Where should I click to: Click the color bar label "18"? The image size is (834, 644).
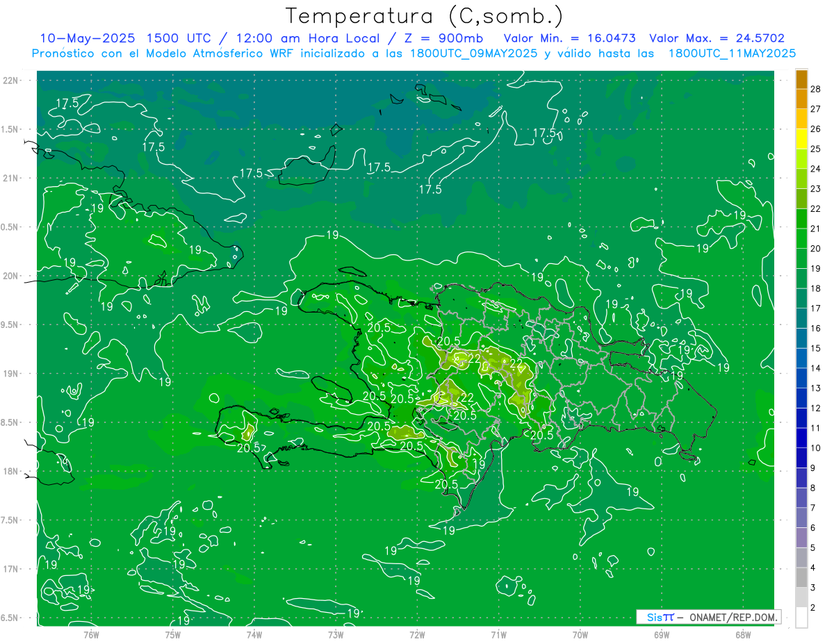(816, 288)
